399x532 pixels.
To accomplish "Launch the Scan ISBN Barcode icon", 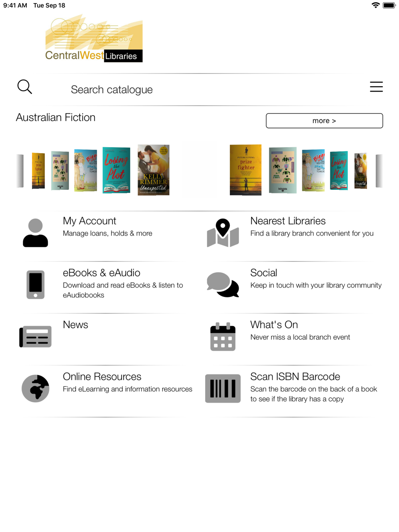I will 223,388.
